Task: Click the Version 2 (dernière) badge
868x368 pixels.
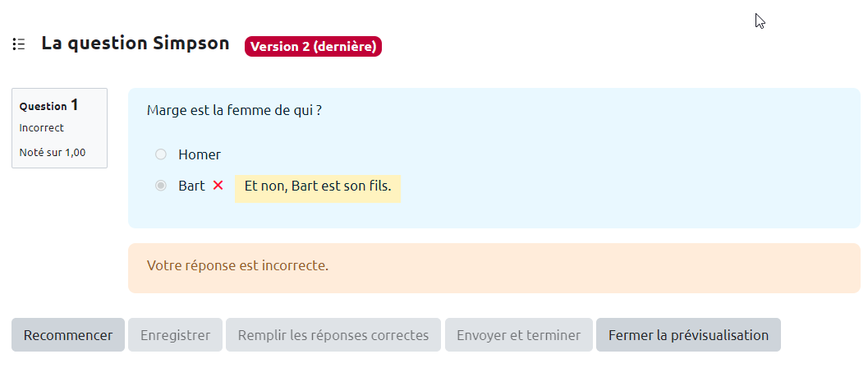Action: pos(313,47)
